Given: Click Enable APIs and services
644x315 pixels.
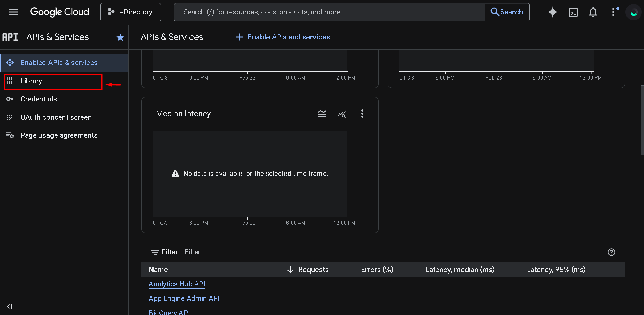Looking at the screenshot, I should click(283, 37).
